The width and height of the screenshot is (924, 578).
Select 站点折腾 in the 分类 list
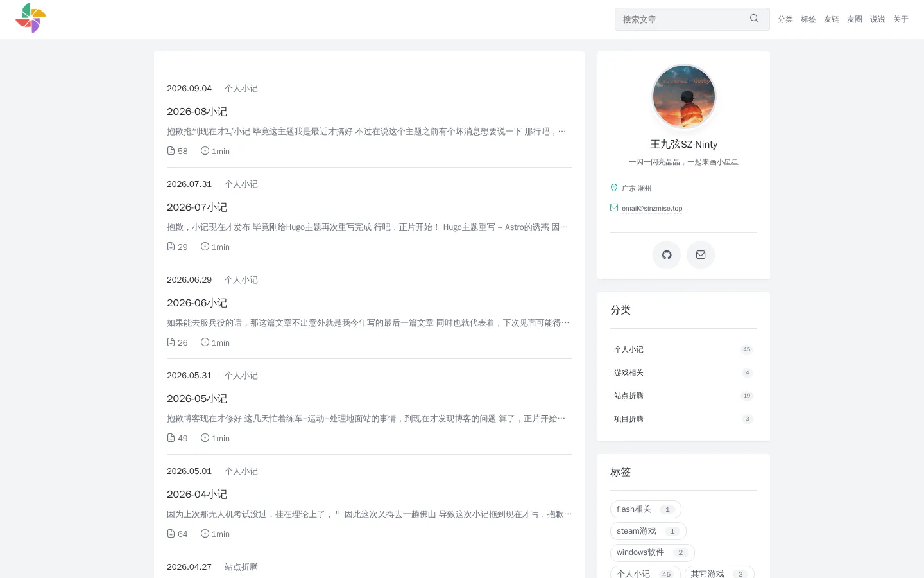tap(683, 396)
